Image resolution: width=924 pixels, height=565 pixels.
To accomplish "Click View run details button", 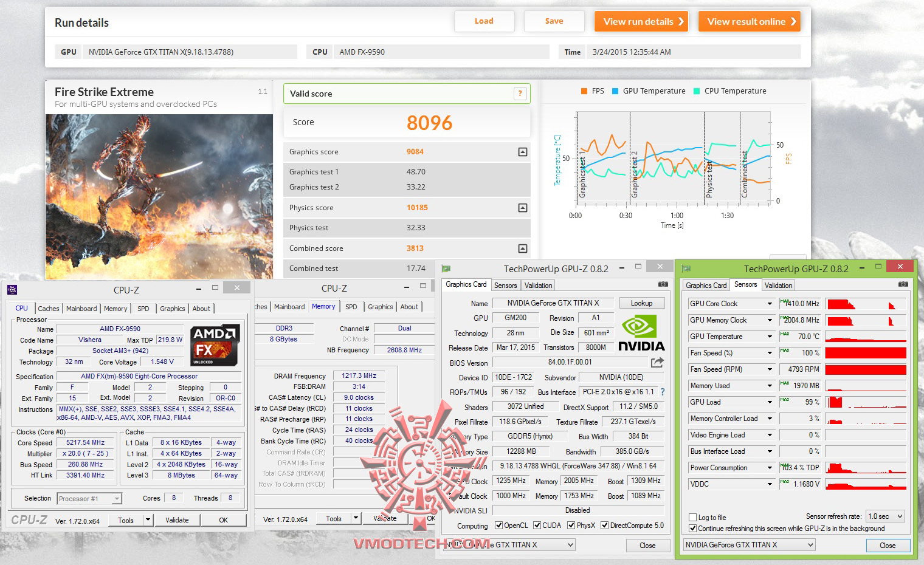I will tap(641, 21).
